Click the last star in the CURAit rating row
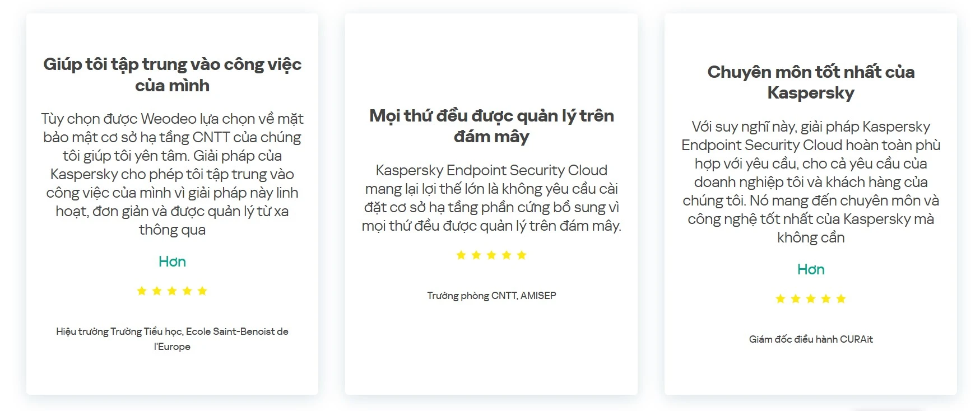 tap(840, 298)
